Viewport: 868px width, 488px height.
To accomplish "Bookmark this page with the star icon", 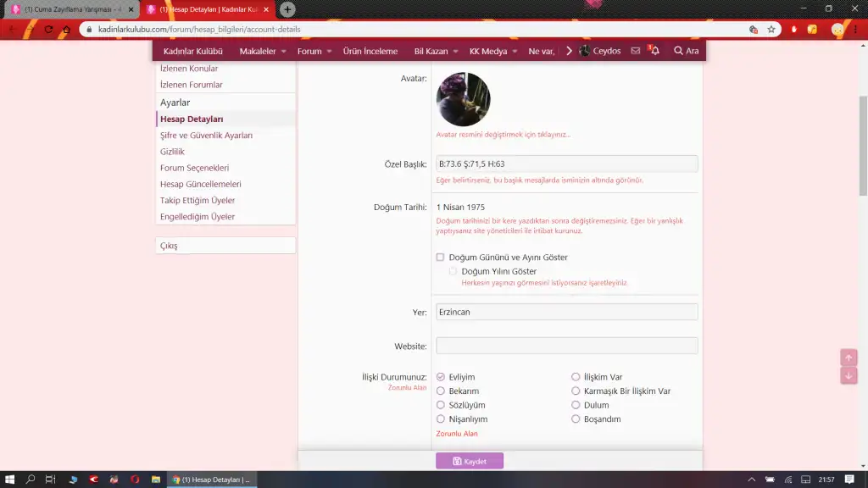I will click(x=771, y=29).
